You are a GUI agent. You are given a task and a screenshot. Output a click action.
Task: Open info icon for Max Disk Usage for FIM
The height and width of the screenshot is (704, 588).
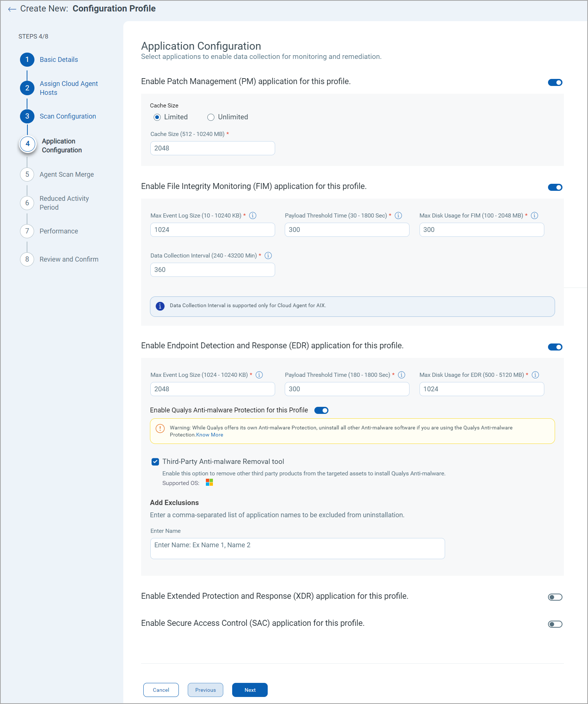(535, 216)
